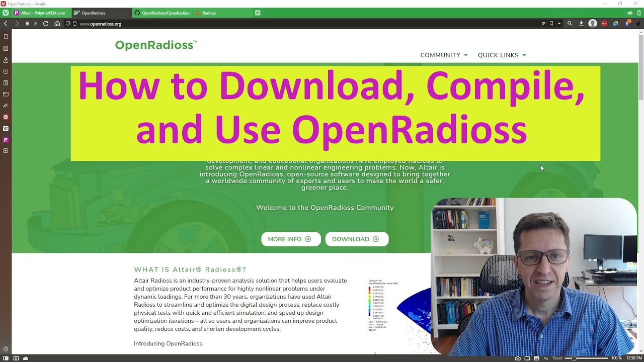Image resolution: width=644 pixels, height=362 pixels.
Task: Expand the COMMUNITY menu
Action: [444, 55]
